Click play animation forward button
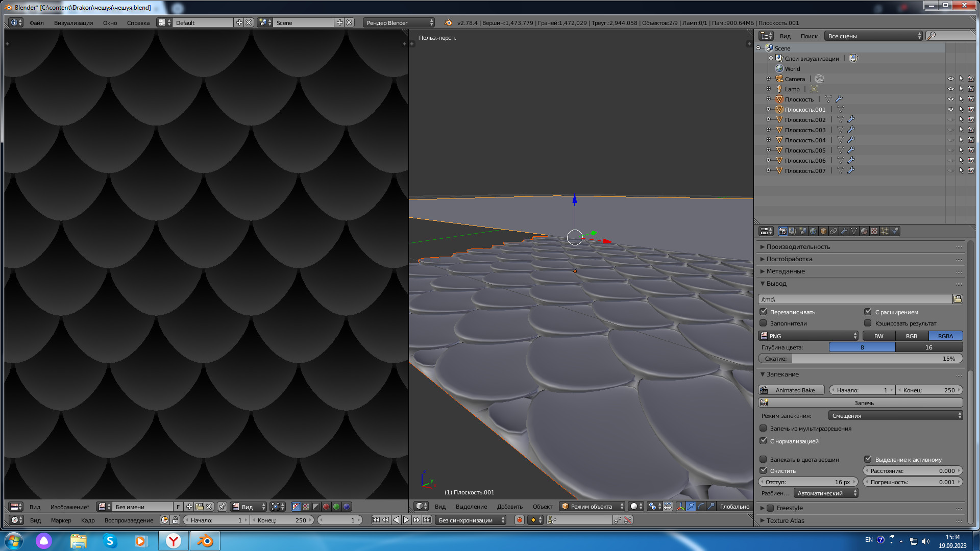The height and width of the screenshot is (551, 980). pyautogui.click(x=406, y=520)
